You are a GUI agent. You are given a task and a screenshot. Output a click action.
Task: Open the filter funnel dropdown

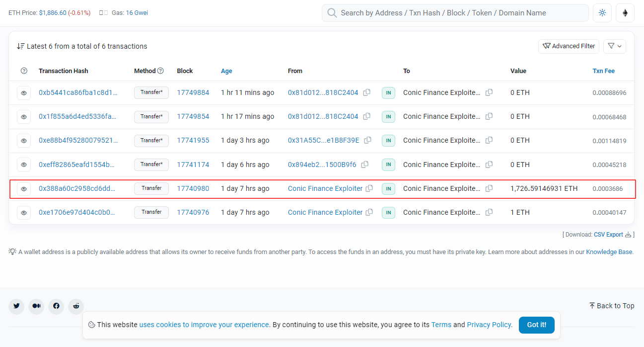click(x=615, y=46)
